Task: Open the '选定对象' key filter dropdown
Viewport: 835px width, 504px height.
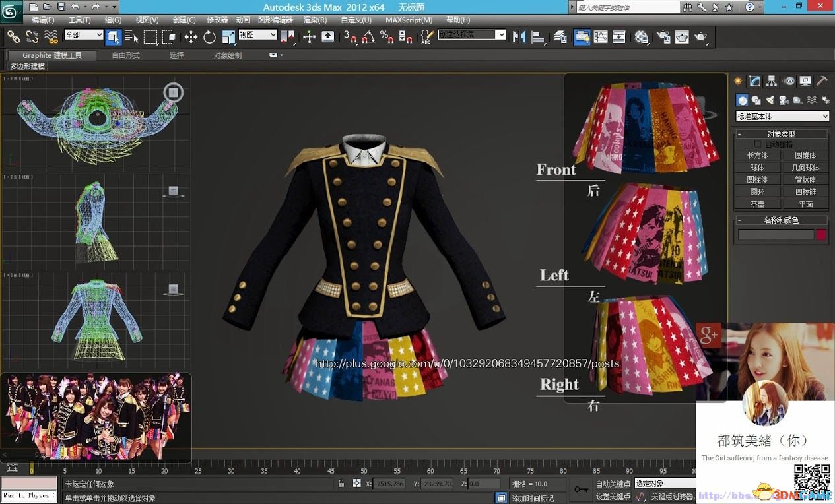Action: [x=664, y=484]
